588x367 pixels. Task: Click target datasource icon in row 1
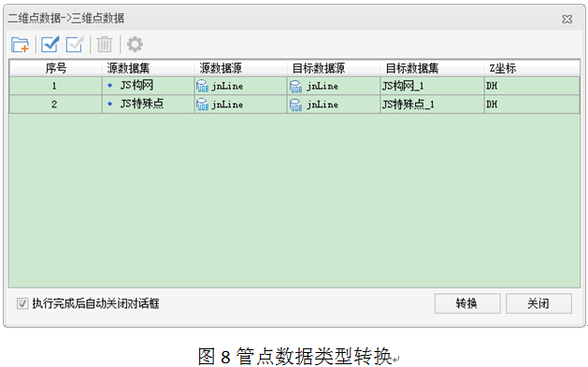[x=295, y=86]
